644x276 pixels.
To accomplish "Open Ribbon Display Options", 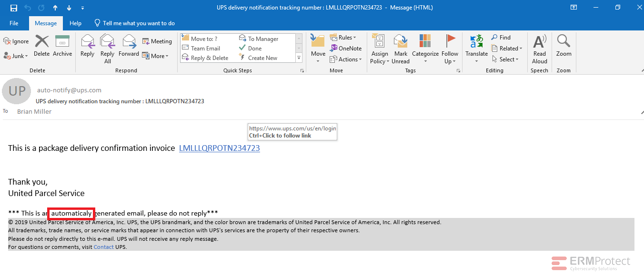I will [574, 8].
